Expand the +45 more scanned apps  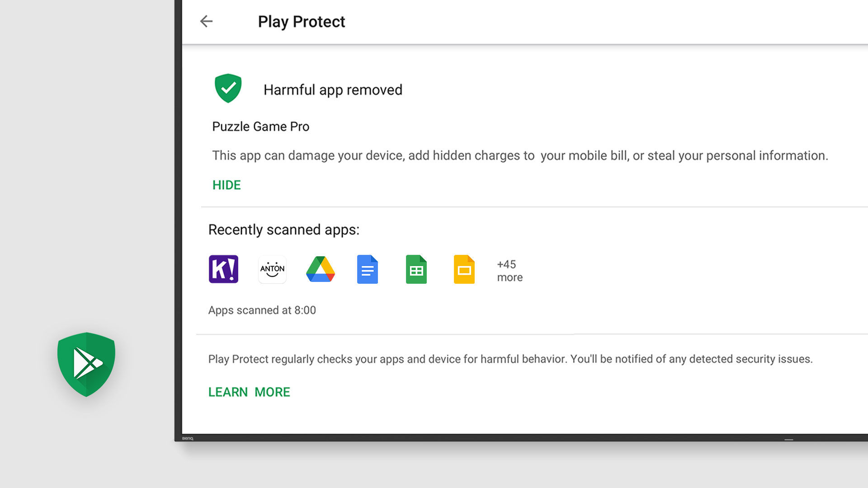coord(509,271)
